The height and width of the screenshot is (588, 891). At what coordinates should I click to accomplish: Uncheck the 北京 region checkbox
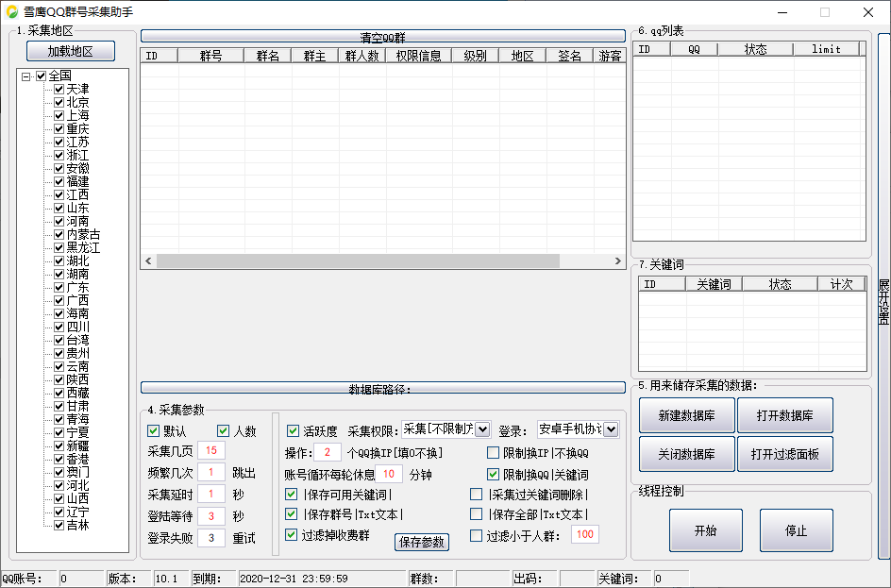59,102
